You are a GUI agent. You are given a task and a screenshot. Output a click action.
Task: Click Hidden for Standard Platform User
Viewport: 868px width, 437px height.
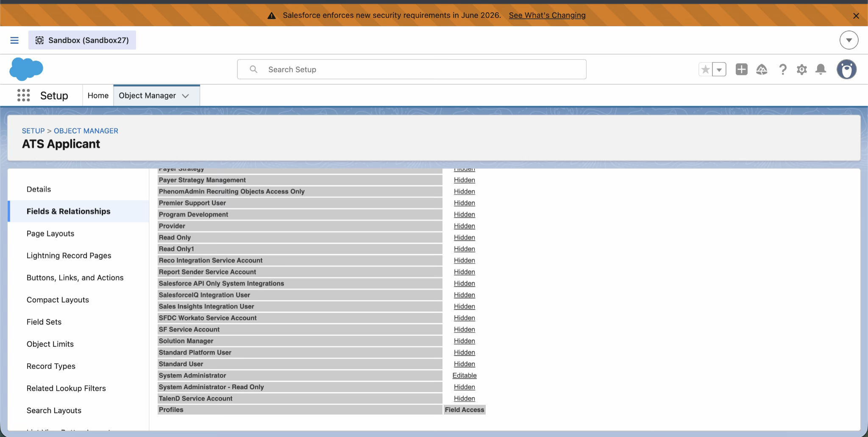[465, 352]
